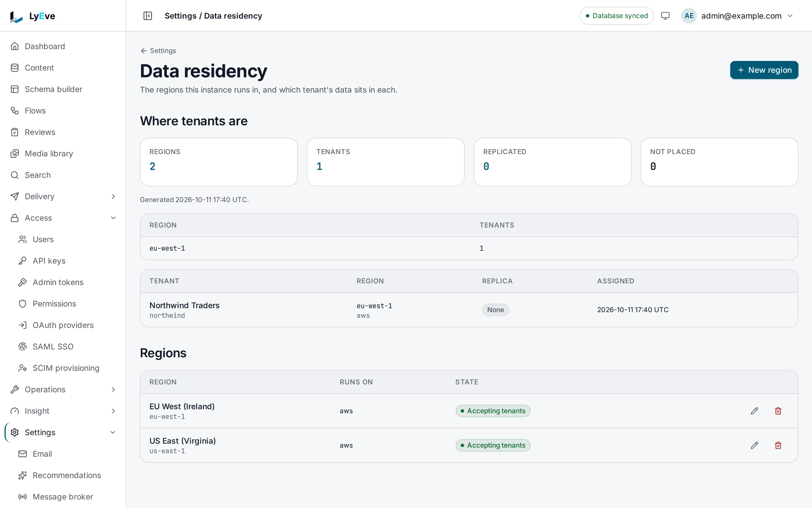812x508 pixels.
Task: Open API keys page
Action: [67, 261]
